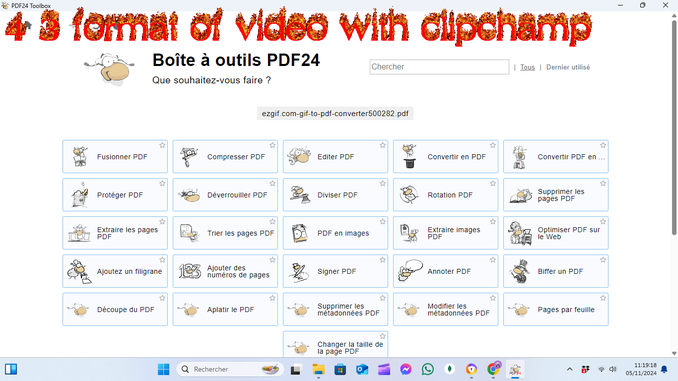The width and height of the screenshot is (678, 381).
Task: Click the Chercher search field
Action: point(439,67)
